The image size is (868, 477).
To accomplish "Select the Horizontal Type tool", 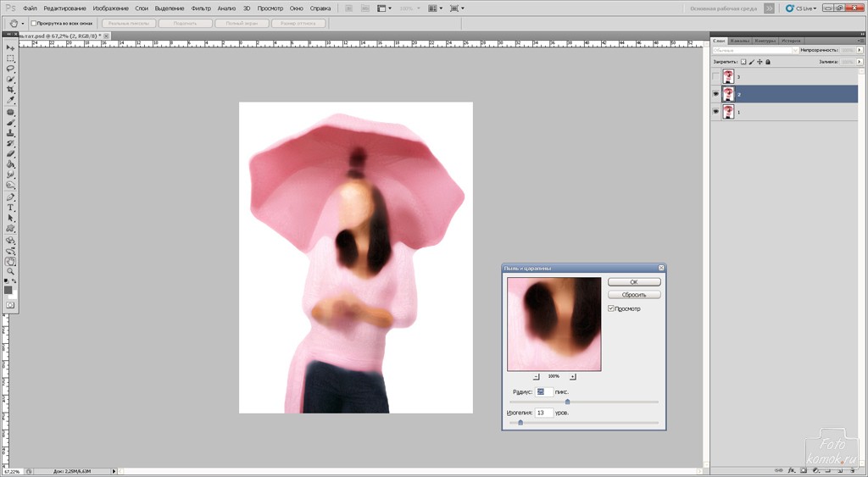I will [11, 208].
